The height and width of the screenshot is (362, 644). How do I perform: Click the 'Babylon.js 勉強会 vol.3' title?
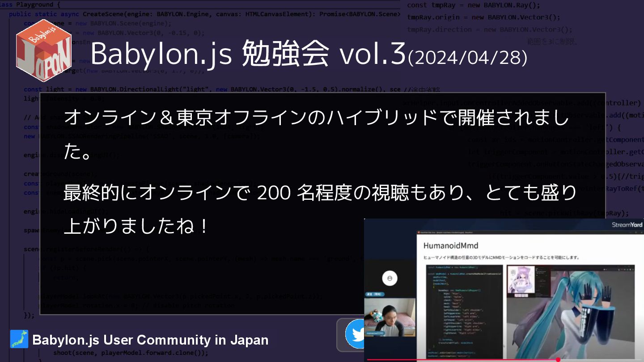248,53
